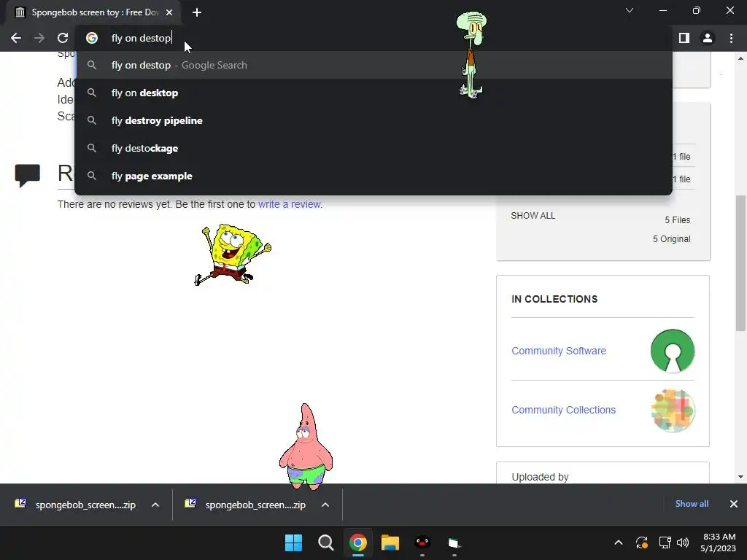Click the scrollbar down arrow
The width and height of the screenshot is (747, 560).
coord(740,477)
